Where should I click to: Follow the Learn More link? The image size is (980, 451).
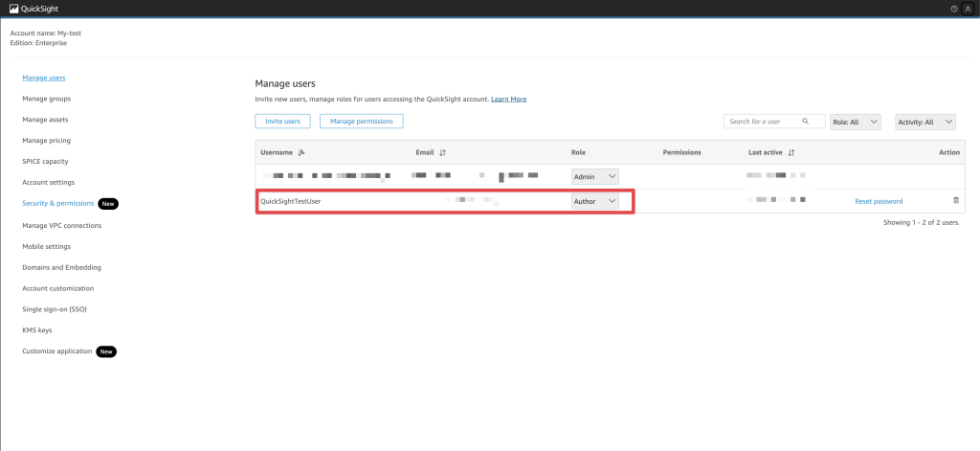(509, 100)
